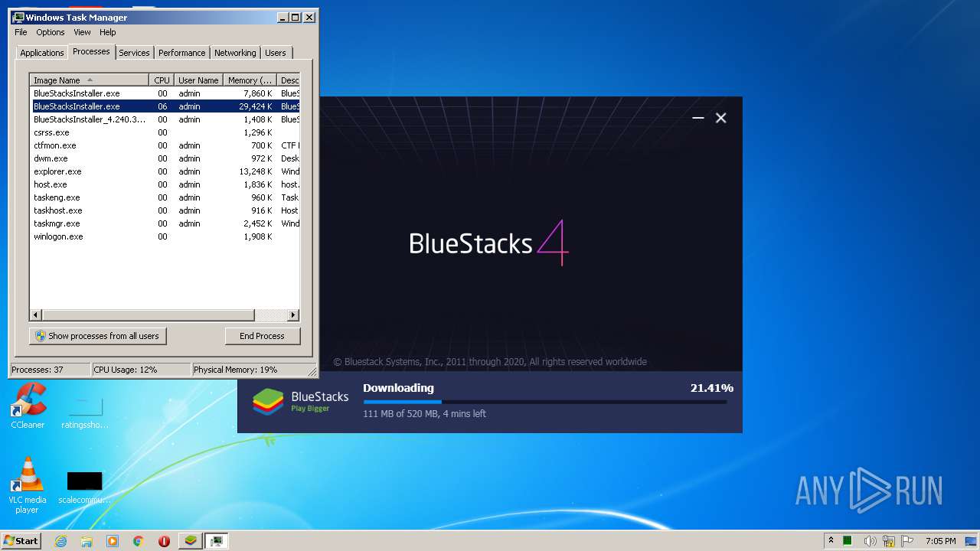Switch to the Performance tab

pos(182,53)
